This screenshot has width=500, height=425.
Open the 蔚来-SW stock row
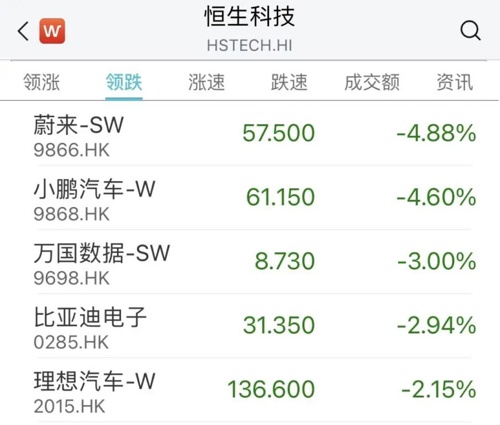coord(255,134)
